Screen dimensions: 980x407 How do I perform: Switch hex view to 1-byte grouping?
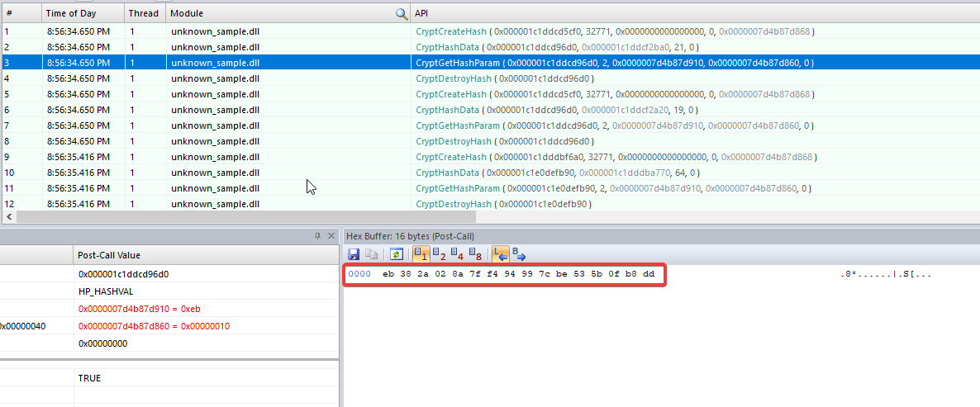[x=420, y=254]
